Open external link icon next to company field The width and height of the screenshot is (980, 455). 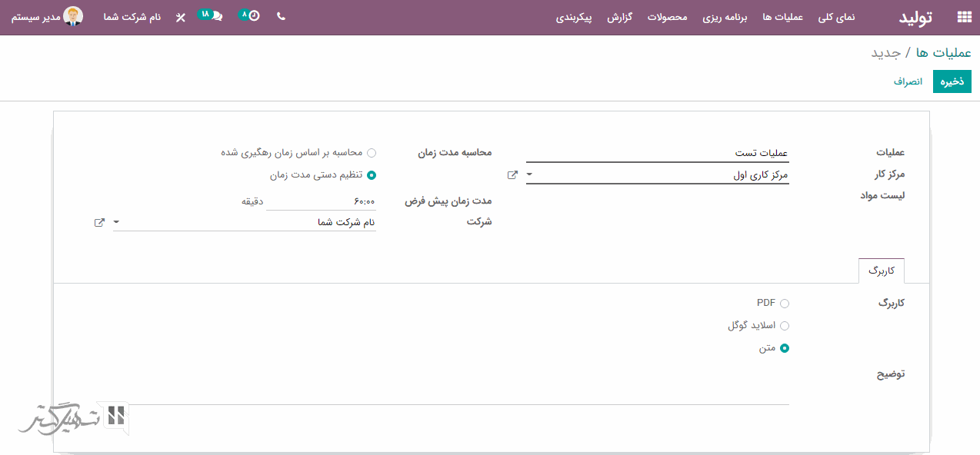[99, 222]
